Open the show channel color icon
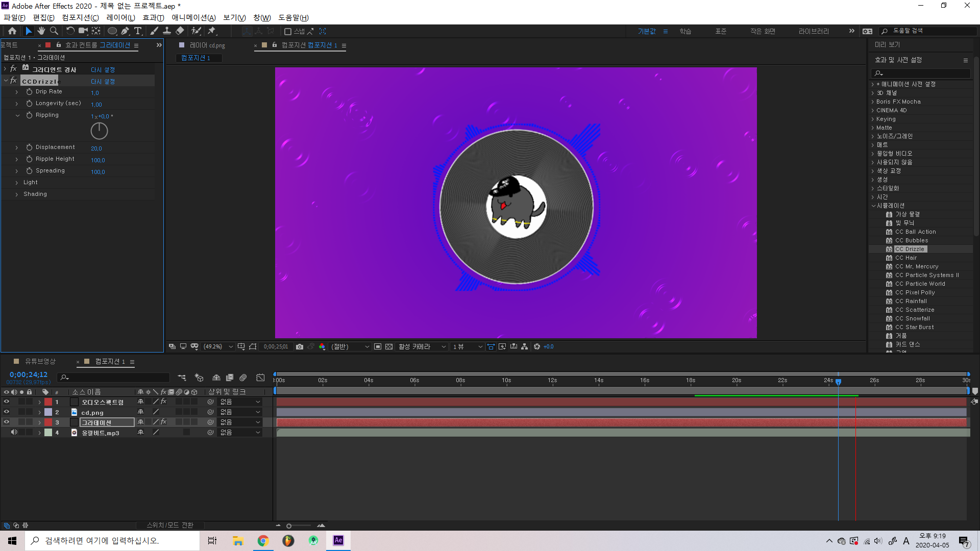This screenshot has width=980, height=551. click(x=322, y=347)
